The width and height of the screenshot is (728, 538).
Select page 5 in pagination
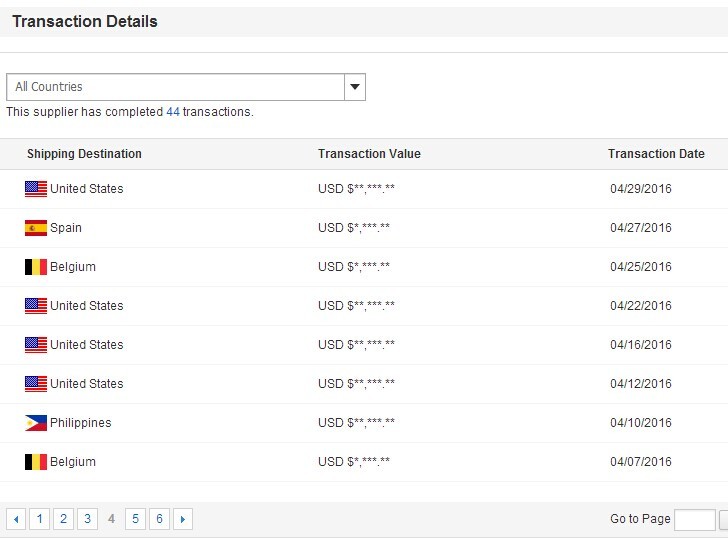(x=135, y=519)
